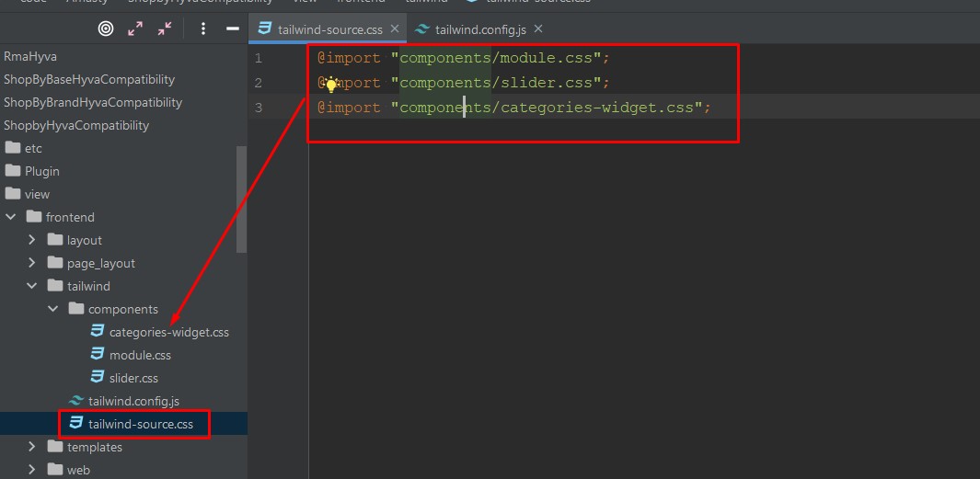The height and width of the screenshot is (479, 980).
Task: Click the folder icon beside tailwind
Action: point(55,286)
